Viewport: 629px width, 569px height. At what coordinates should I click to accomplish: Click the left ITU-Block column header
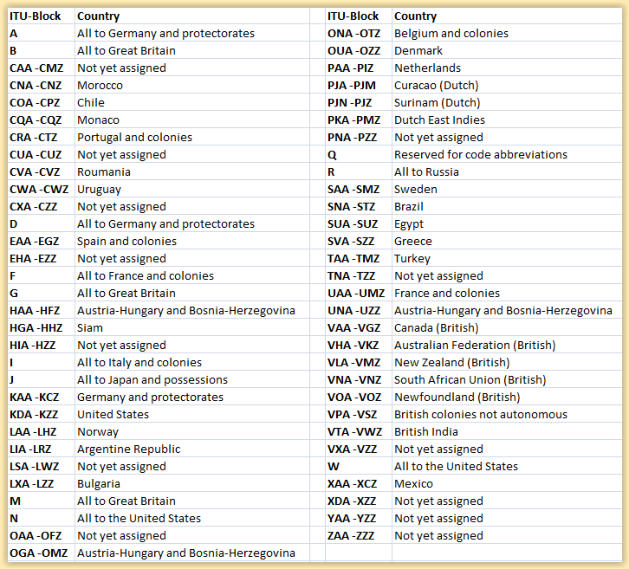35,16
